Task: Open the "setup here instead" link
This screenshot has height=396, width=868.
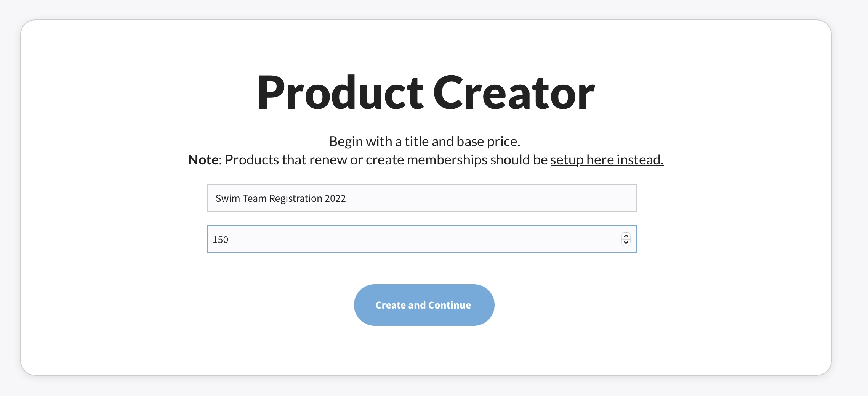Action: coord(607,160)
